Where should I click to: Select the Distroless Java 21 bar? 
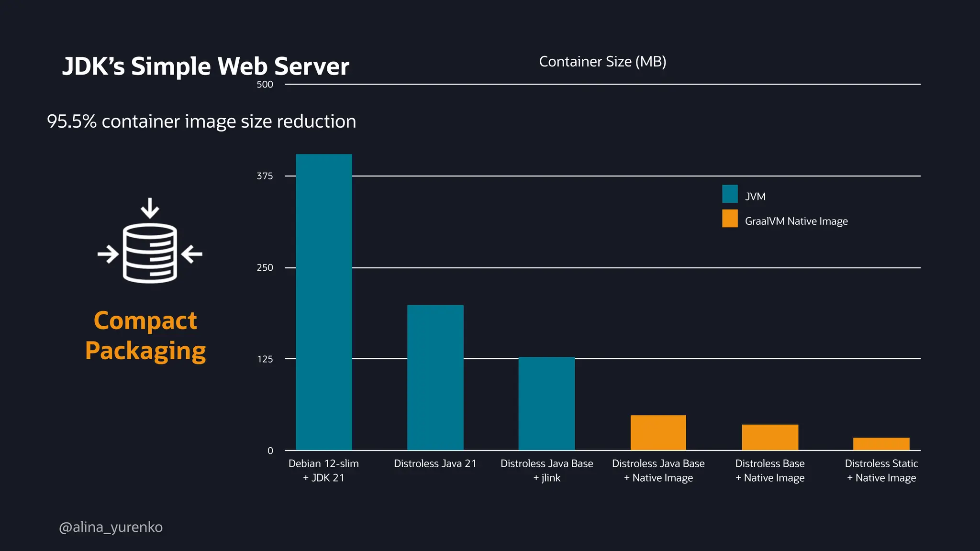(x=435, y=377)
